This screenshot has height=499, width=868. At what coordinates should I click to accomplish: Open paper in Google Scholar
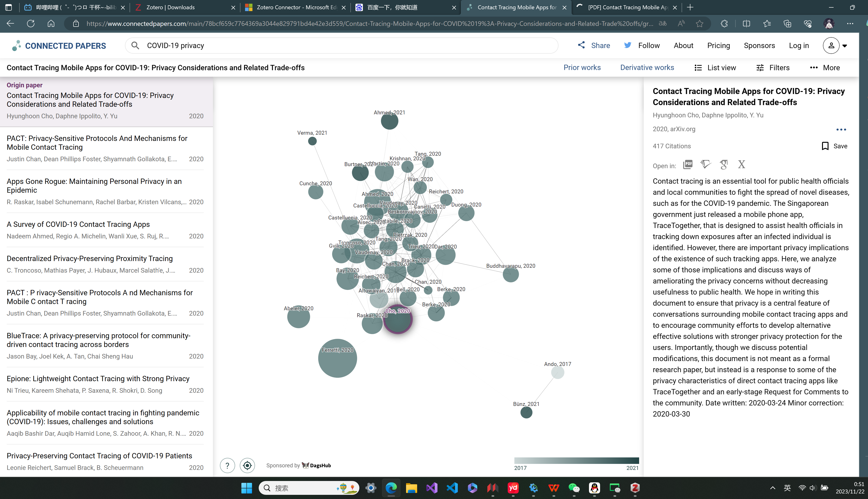pyautogui.click(x=723, y=164)
